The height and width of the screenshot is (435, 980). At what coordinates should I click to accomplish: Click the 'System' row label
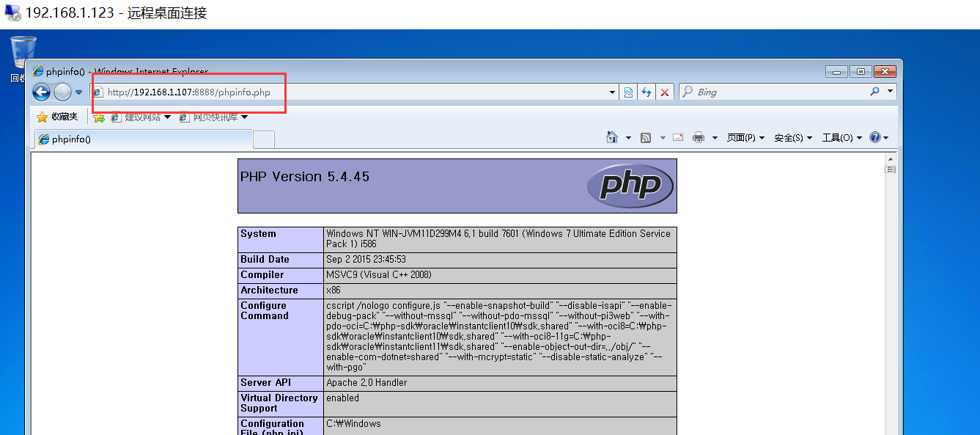pos(258,234)
